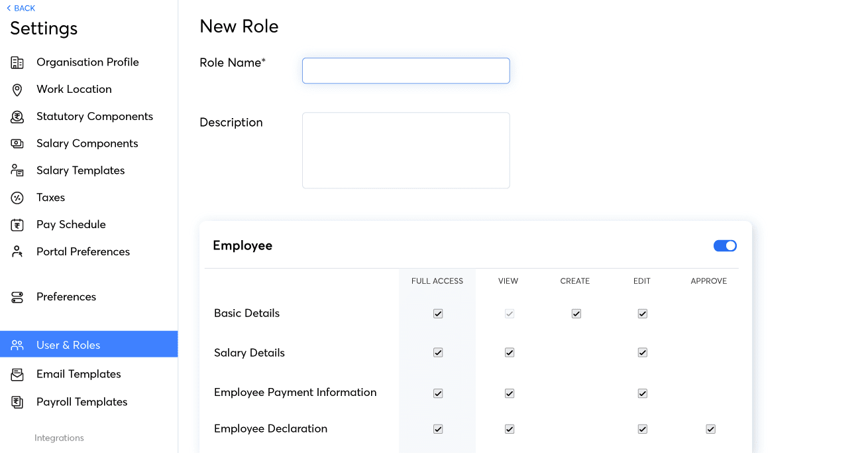Uncheck Edit for Employee Payment Information
Viewport: 868px width, 453px height.
click(x=643, y=393)
